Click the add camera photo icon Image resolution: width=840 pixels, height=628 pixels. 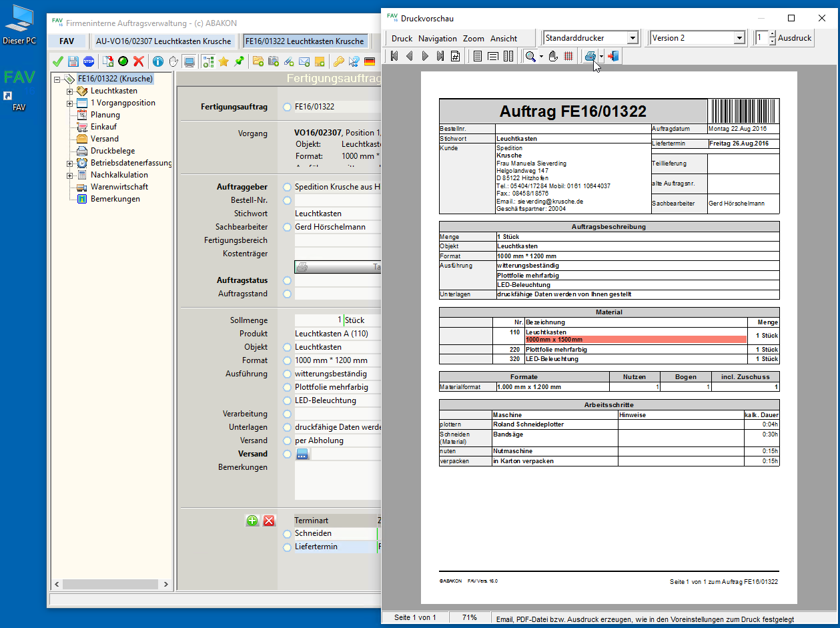pos(274,61)
